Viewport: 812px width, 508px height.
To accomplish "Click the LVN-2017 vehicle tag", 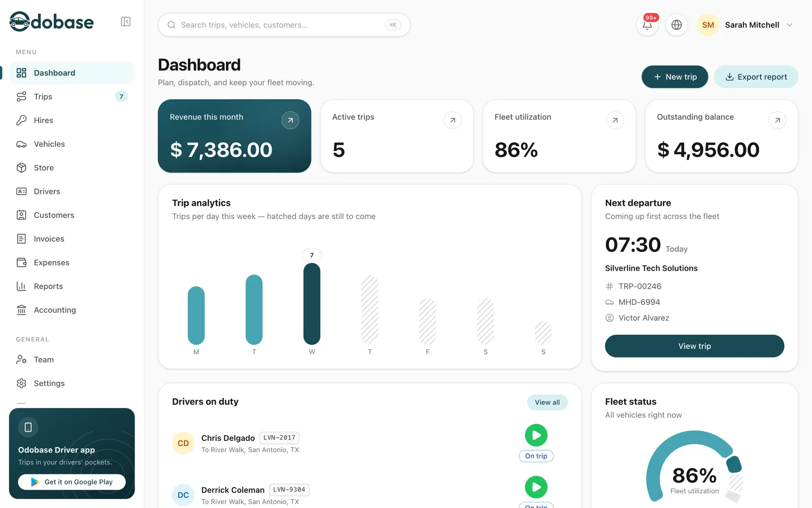I will point(279,438).
